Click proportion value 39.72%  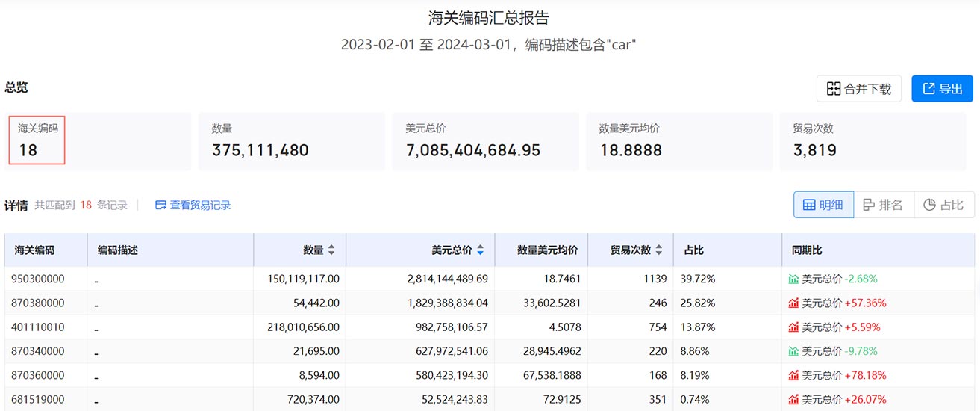click(698, 279)
